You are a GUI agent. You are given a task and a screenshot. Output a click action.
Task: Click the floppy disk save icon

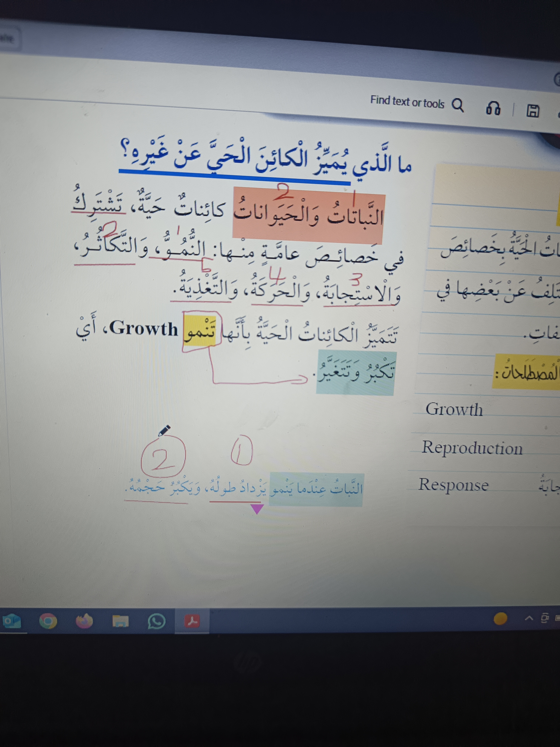(533, 111)
